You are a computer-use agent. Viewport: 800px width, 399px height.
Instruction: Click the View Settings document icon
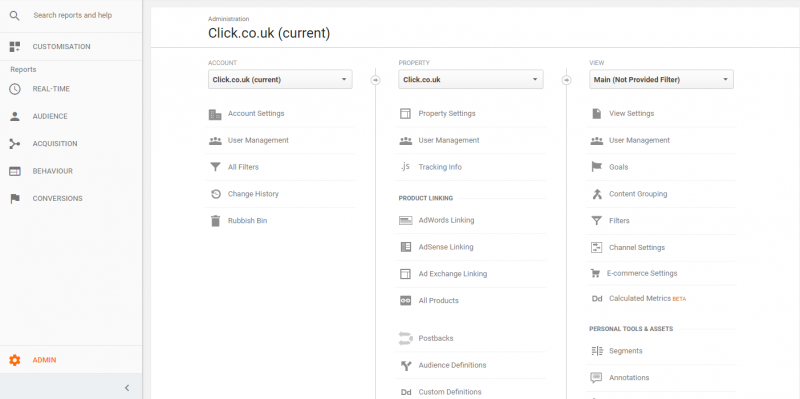click(596, 114)
